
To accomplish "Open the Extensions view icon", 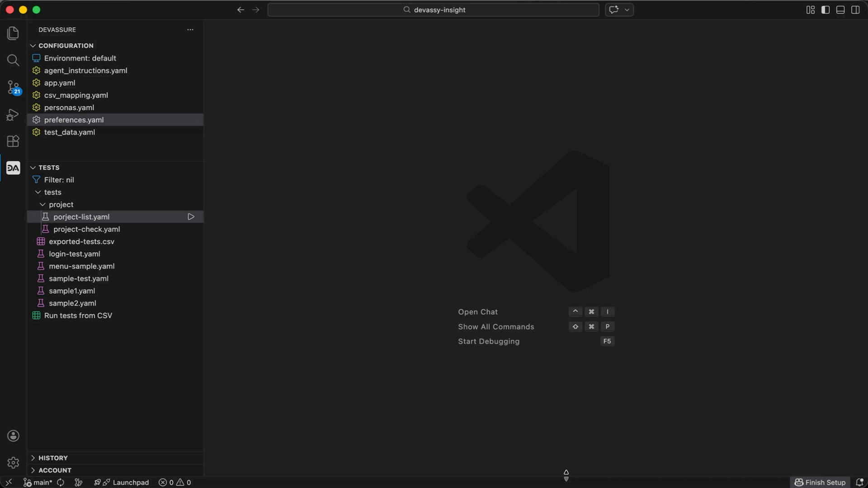I will [x=13, y=141].
